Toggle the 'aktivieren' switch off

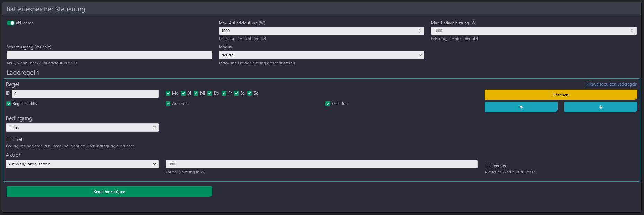[11, 23]
